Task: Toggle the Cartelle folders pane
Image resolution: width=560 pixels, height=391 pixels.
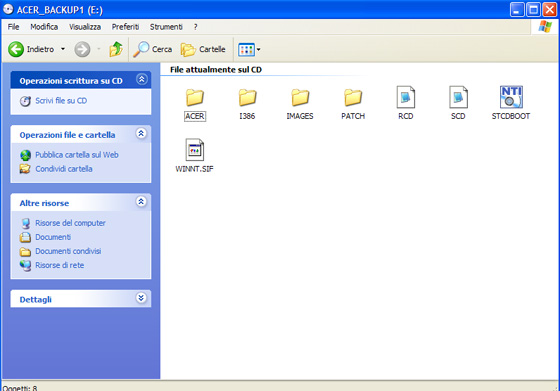Action: [203, 49]
